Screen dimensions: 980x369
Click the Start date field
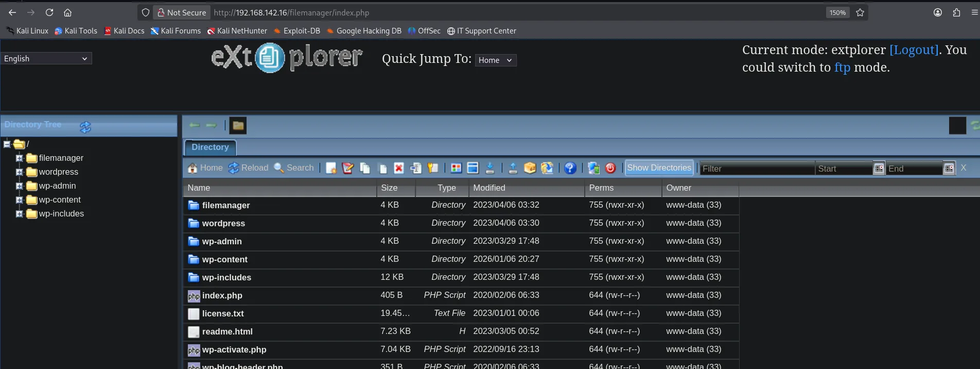point(844,169)
